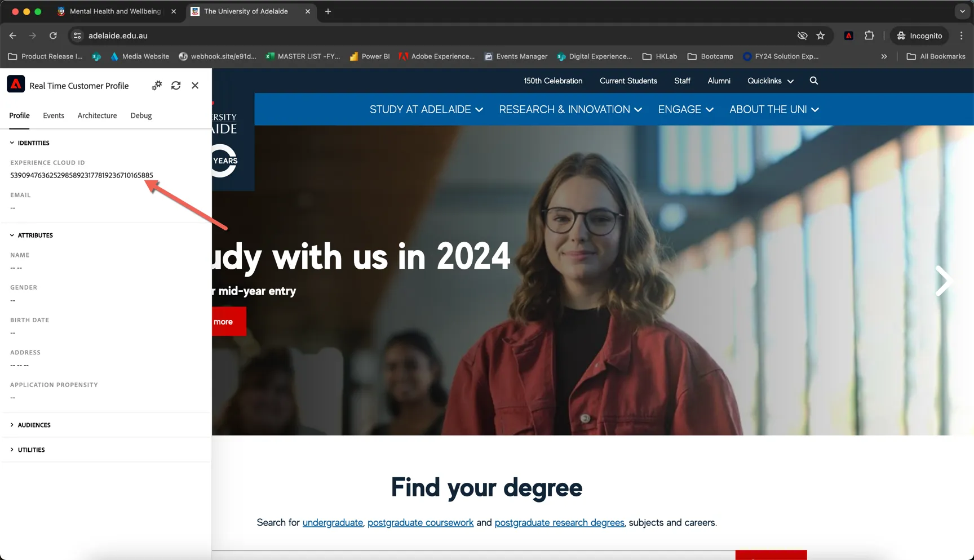Switch to the Events tab
This screenshot has height=560, width=974.
point(54,115)
